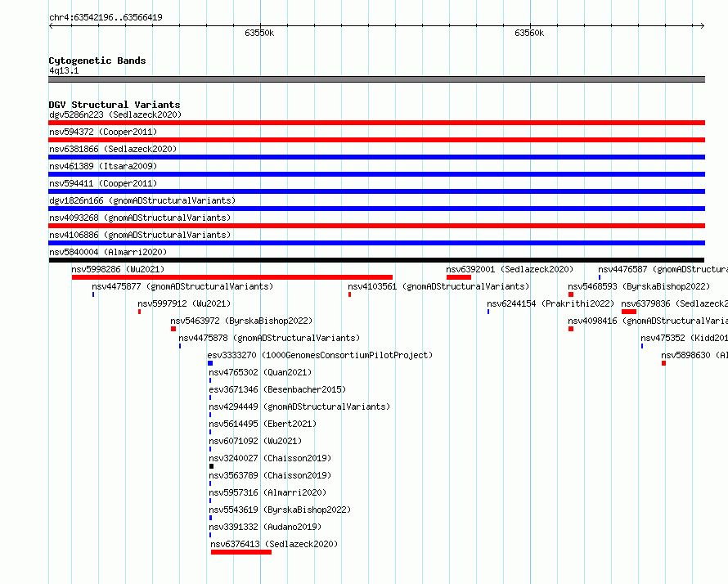
Task: Select dgv1826n166 (gnomADStructuralVariants) label
Action: (x=142, y=200)
